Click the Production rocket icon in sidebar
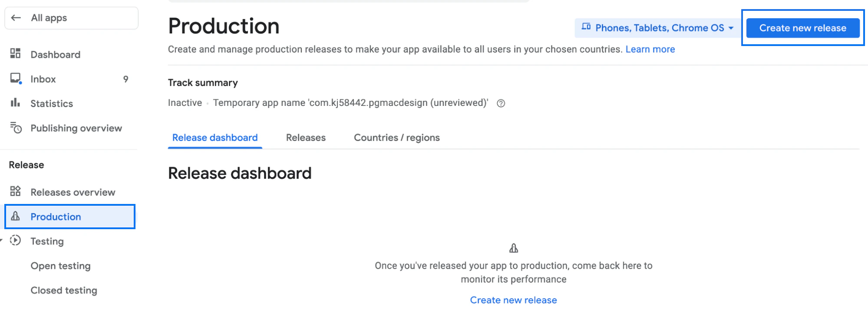Viewport: 868px width, 309px height. click(16, 216)
